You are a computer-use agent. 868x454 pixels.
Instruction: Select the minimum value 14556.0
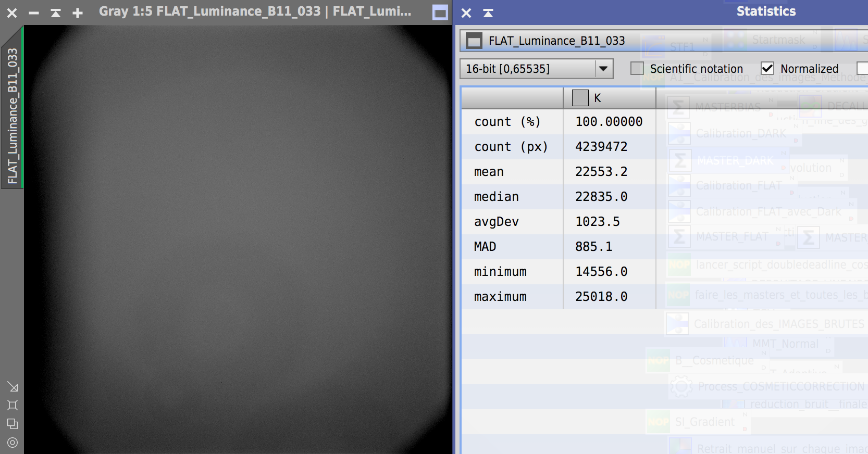601,272
